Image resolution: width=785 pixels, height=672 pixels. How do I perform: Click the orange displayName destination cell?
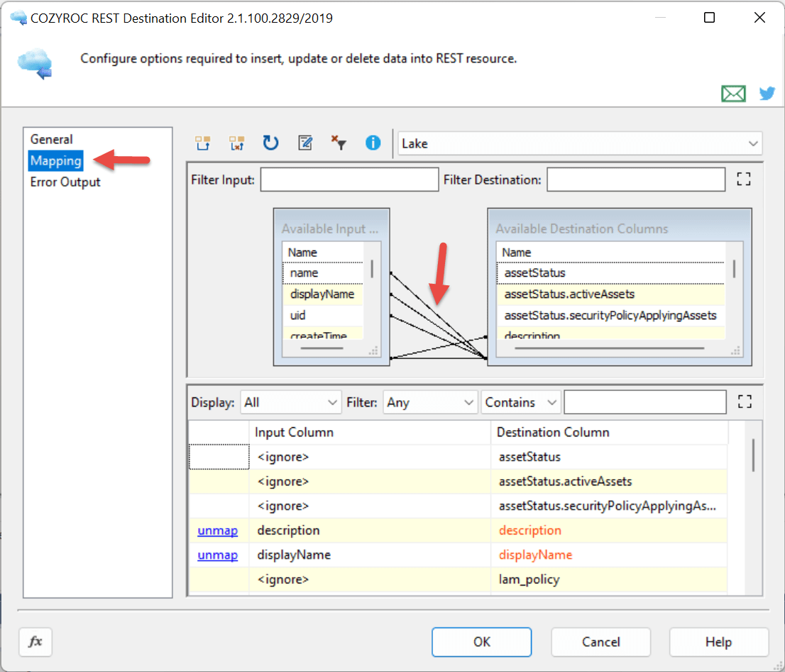tap(609, 555)
